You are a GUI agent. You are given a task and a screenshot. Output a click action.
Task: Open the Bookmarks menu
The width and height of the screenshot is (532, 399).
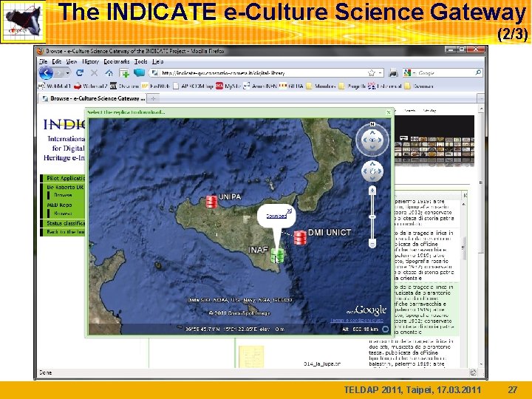[117, 61]
